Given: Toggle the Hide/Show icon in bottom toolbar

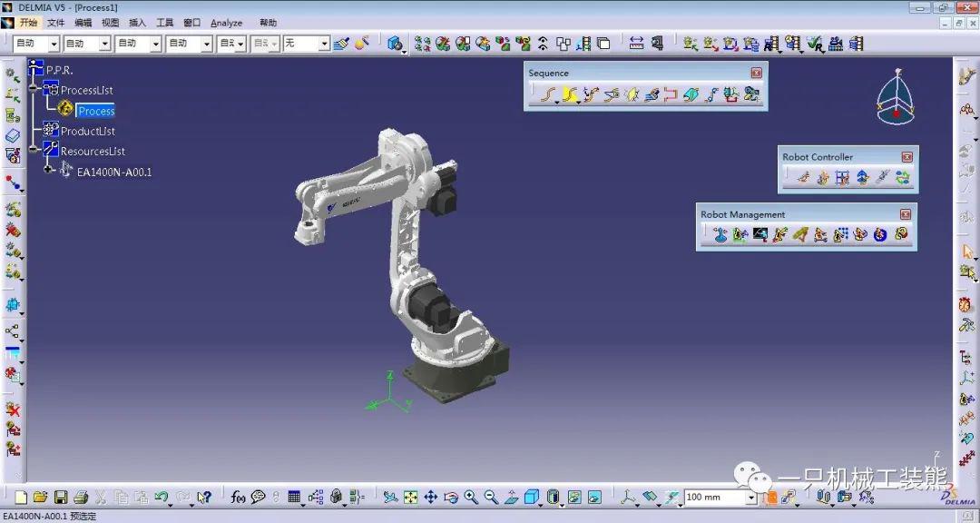Looking at the screenshot, I should click(574, 498).
